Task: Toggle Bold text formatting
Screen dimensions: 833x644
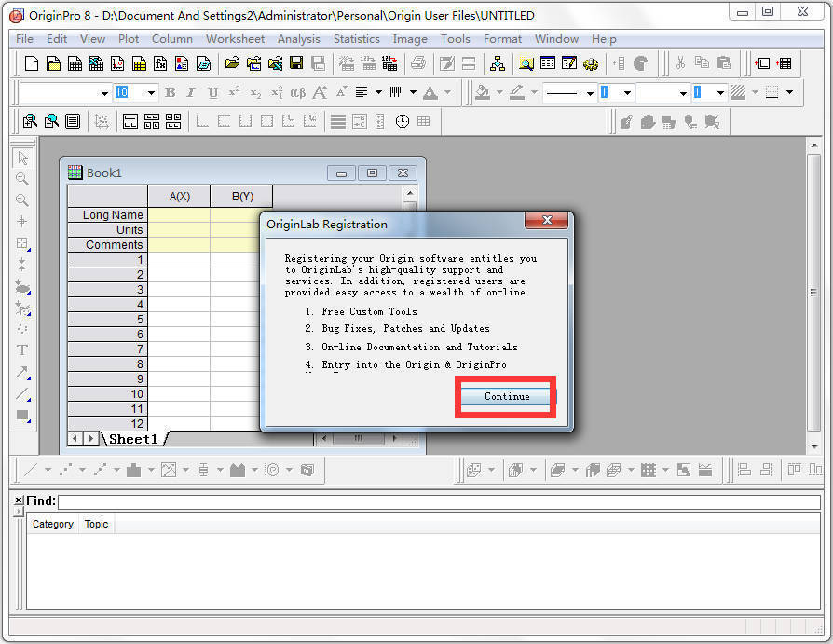Action: pos(170,92)
